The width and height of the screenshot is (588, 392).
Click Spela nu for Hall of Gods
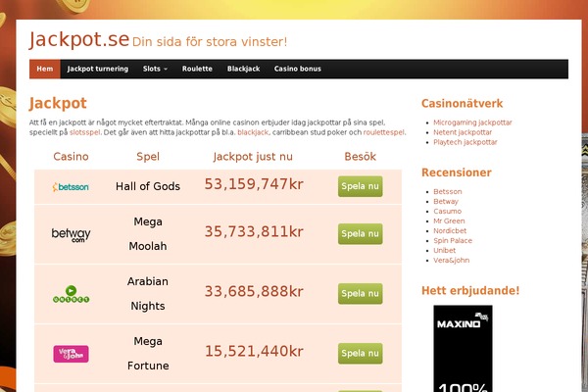pos(360,186)
